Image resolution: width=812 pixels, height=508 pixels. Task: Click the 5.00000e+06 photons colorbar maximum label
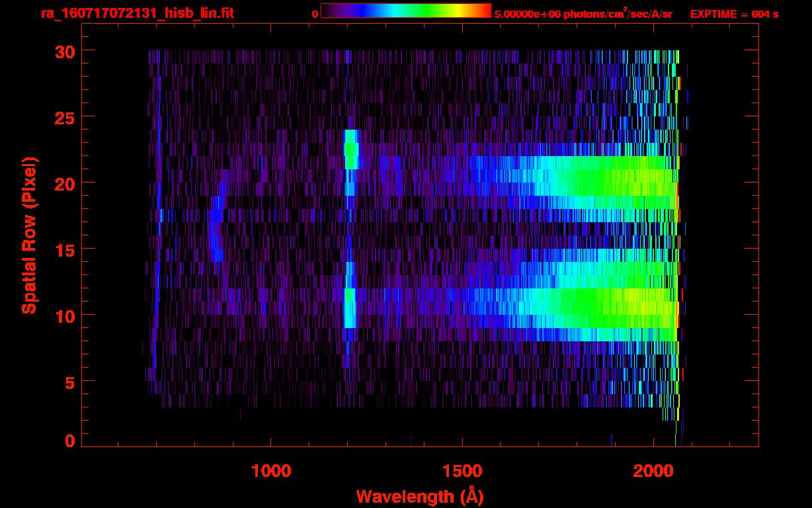[x=583, y=14]
